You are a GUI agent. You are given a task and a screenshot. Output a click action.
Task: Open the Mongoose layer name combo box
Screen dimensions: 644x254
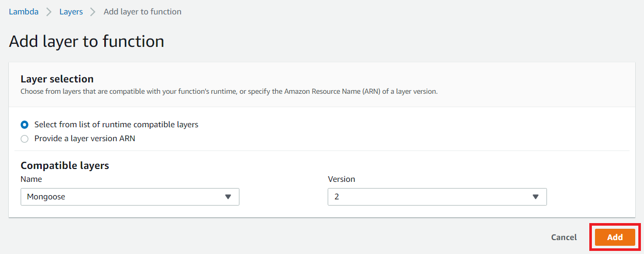(x=130, y=197)
